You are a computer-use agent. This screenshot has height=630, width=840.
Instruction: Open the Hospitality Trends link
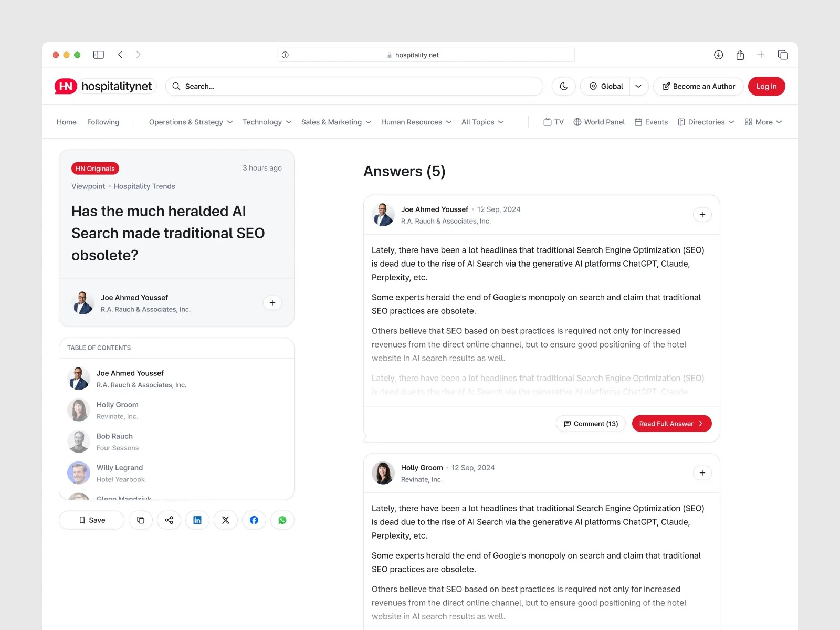(144, 186)
